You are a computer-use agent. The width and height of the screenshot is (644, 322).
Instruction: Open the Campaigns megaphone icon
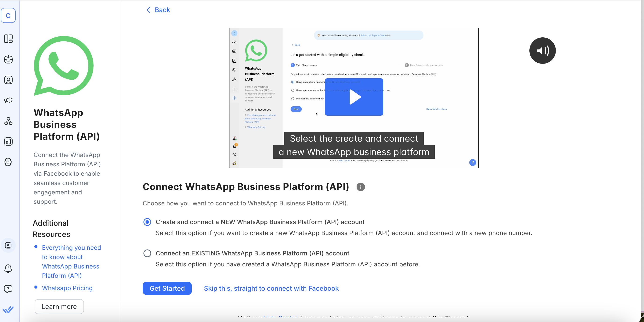[x=8, y=100]
